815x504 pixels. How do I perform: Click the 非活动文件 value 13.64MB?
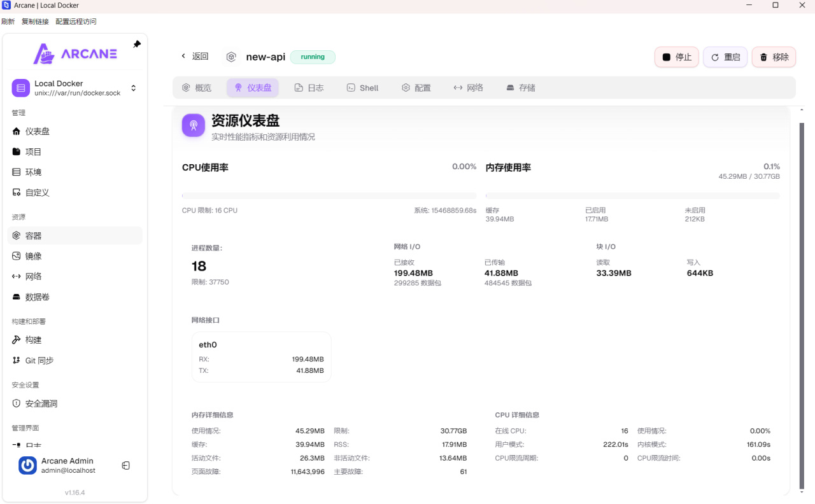[453, 458]
